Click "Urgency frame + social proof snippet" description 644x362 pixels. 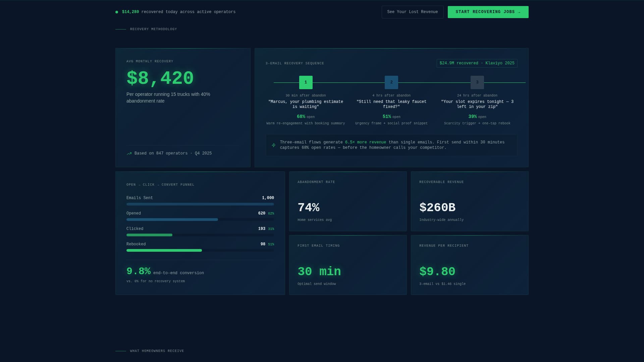click(391, 123)
